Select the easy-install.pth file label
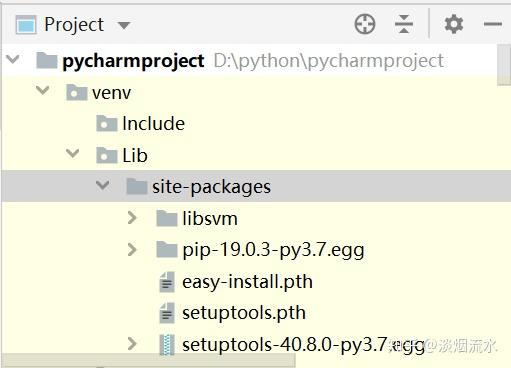Viewport: 511px width, 368px height. click(247, 282)
